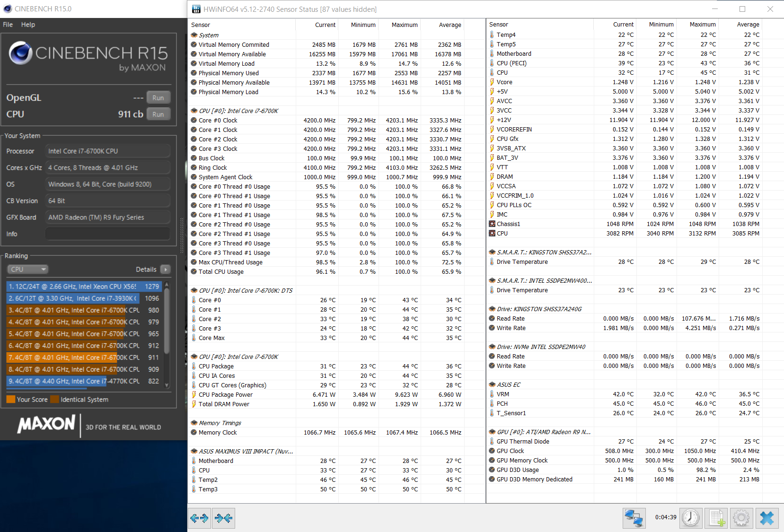Open the CPU ranking type dropdown

pyautogui.click(x=27, y=270)
